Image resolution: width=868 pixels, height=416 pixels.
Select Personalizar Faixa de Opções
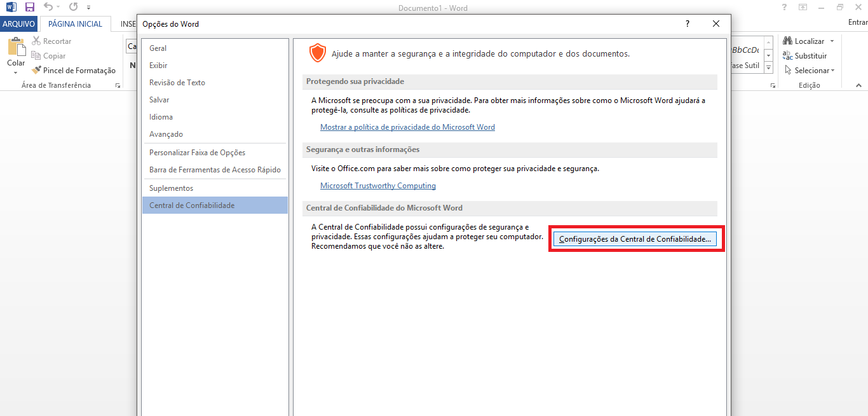tap(215, 153)
